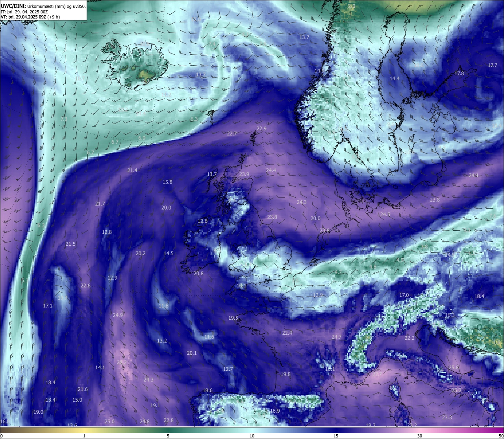504x439 pixels.
Task: Click the 30 tick on the colour scale
Action: pos(420,436)
